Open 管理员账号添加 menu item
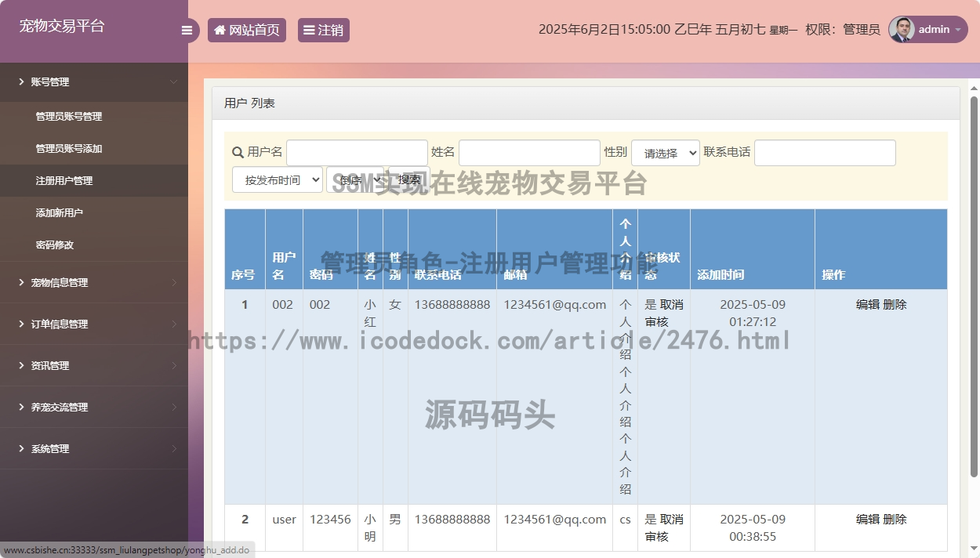 (94, 148)
